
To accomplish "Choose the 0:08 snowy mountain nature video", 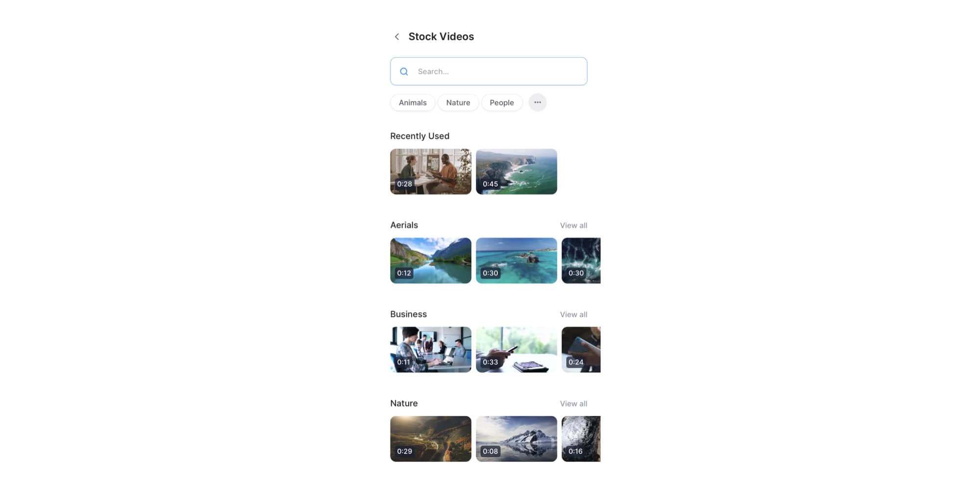I will point(516,439).
